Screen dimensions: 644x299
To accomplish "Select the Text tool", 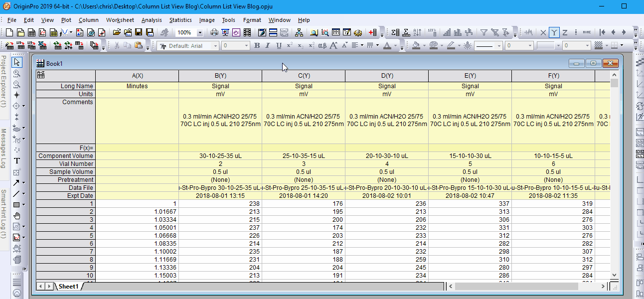I will coord(16,160).
